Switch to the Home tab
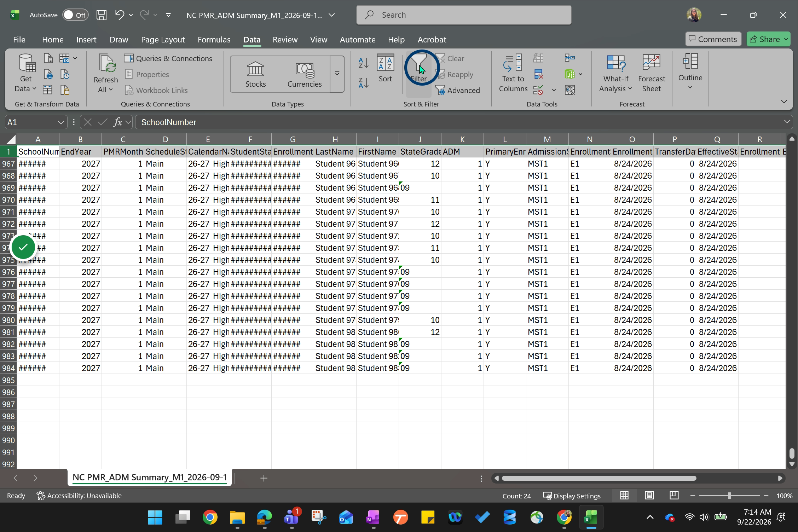This screenshot has width=798, height=532. [53, 40]
